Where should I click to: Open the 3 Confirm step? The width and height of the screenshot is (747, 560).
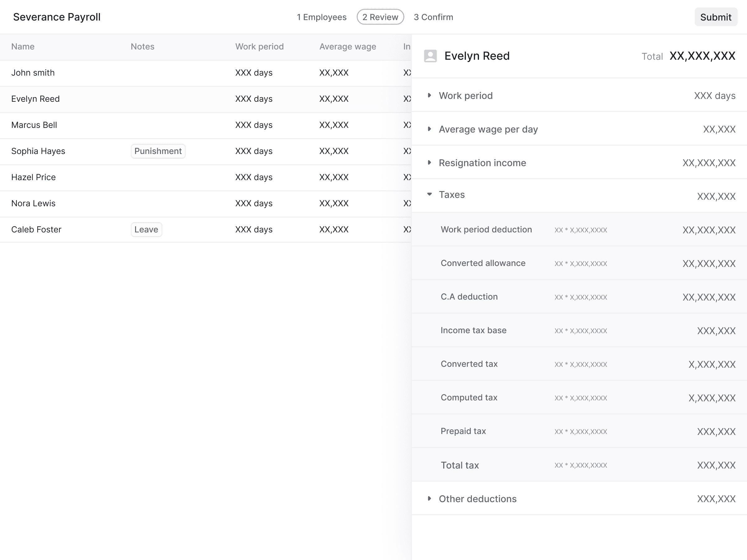(x=433, y=17)
